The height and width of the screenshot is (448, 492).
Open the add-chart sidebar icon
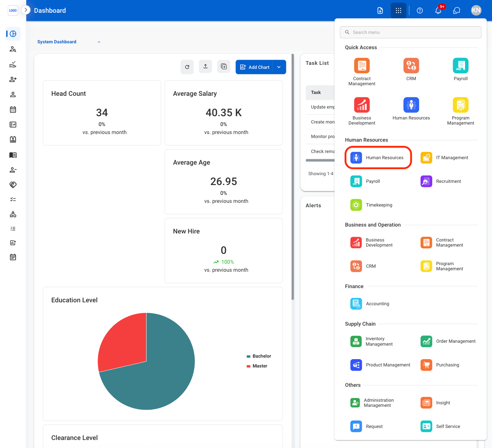(13, 243)
